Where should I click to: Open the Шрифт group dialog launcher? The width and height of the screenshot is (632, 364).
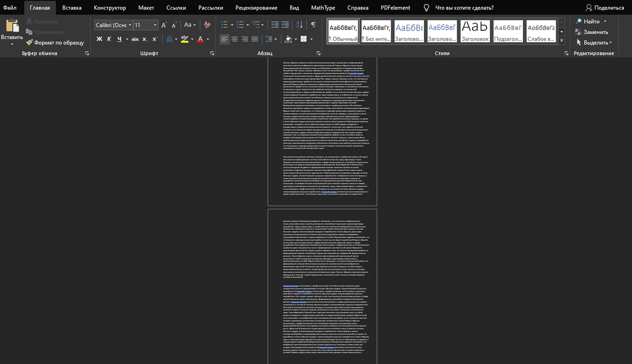tap(212, 54)
